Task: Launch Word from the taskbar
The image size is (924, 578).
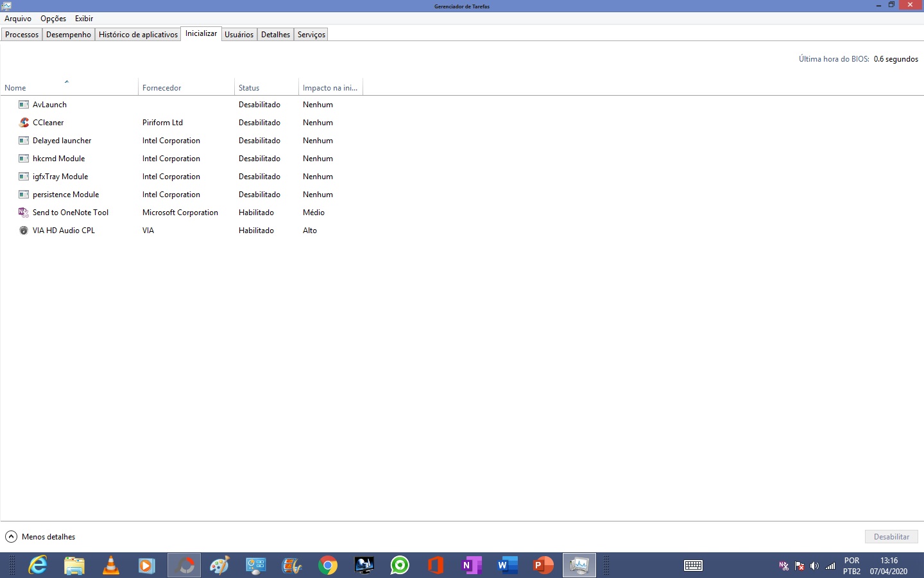Action: point(508,565)
